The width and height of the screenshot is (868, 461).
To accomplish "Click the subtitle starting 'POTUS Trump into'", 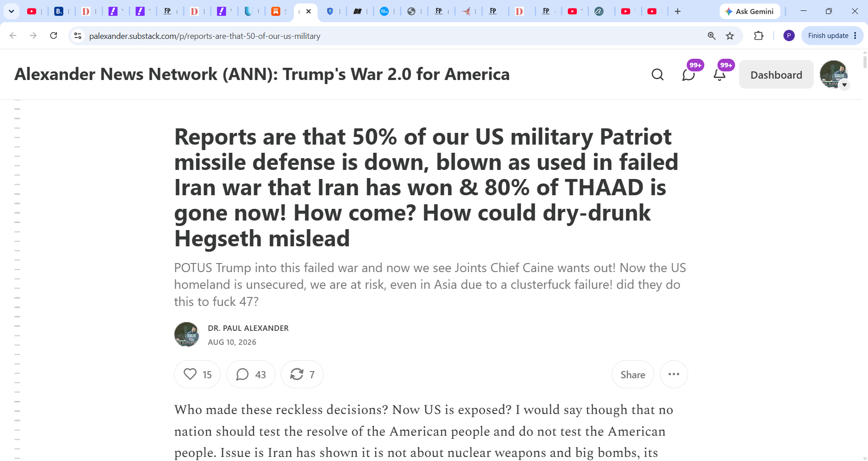I will click(430, 285).
